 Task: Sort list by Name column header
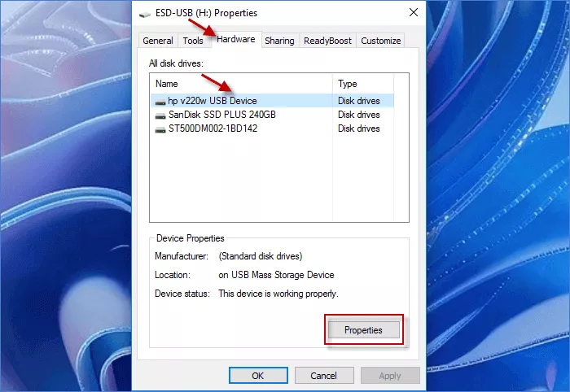[x=241, y=84]
